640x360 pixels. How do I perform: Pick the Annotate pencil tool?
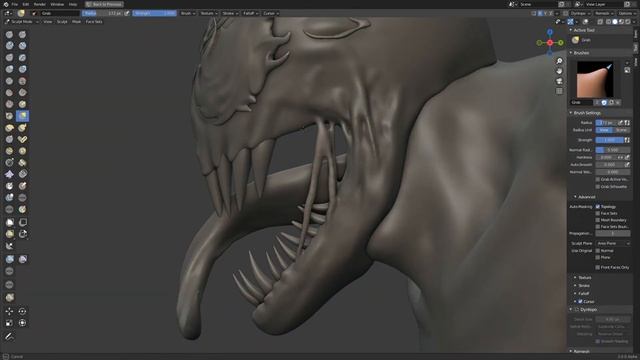9,336
